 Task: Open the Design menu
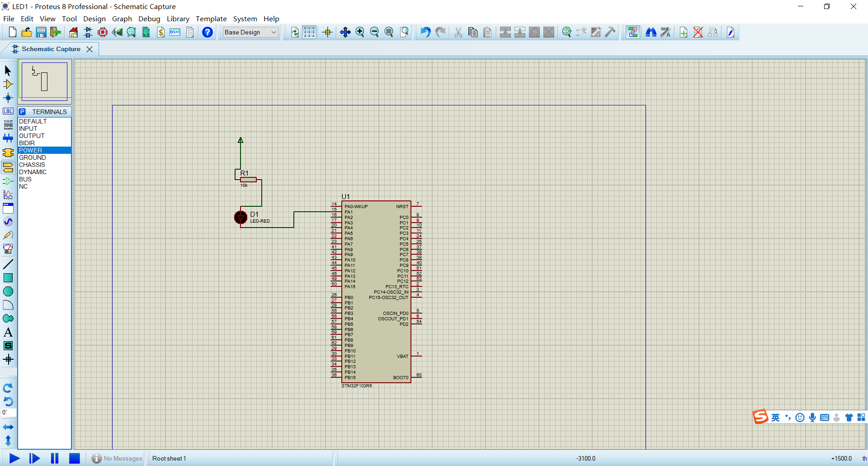coord(94,19)
